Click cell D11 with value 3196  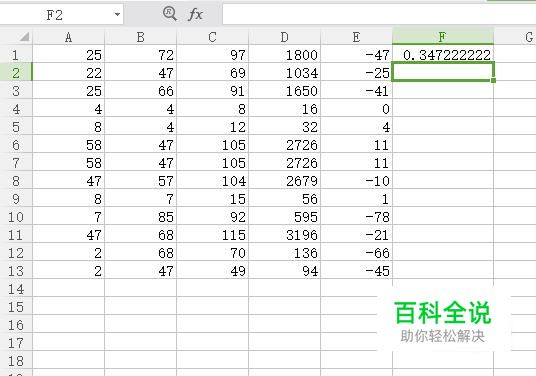click(x=285, y=234)
